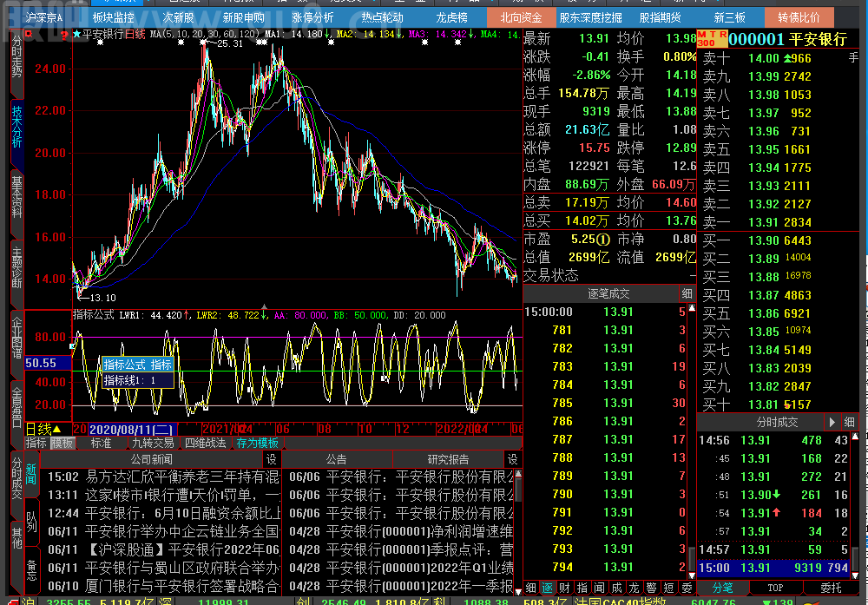Click the 13.10 low price marker on chart
This screenshot has height=605, width=868.
pos(103,298)
